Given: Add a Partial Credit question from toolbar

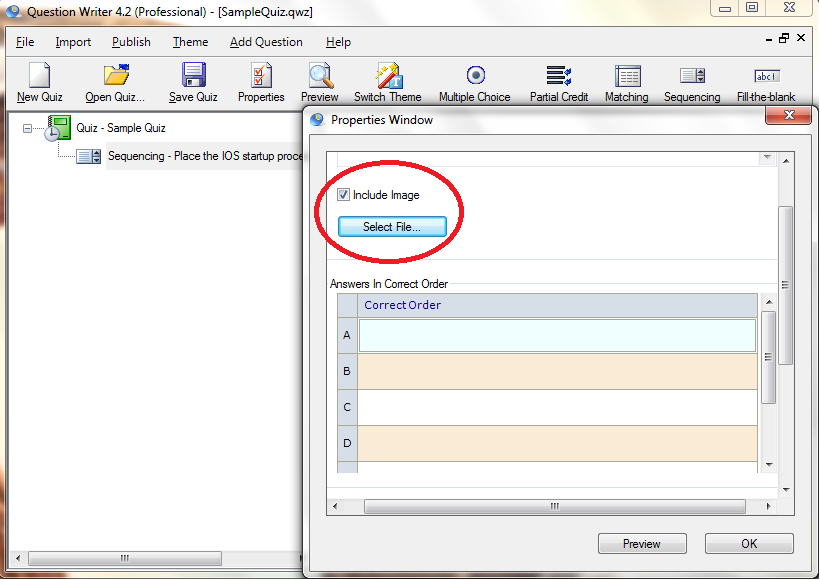Looking at the screenshot, I should [x=559, y=75].
